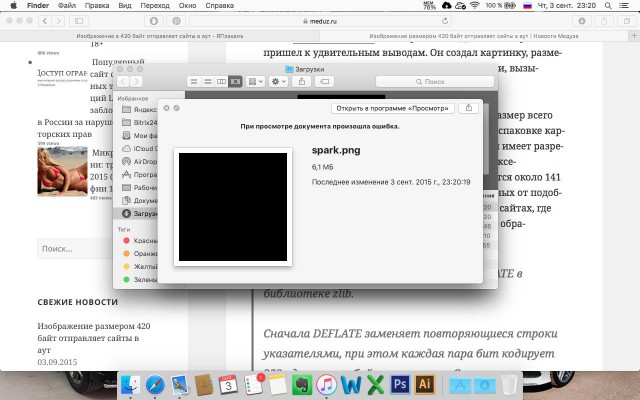Switch to the Новости Медуза Safari tab
Image resolution: width=640 pixels, height=400 pixels.
(474, 36)
